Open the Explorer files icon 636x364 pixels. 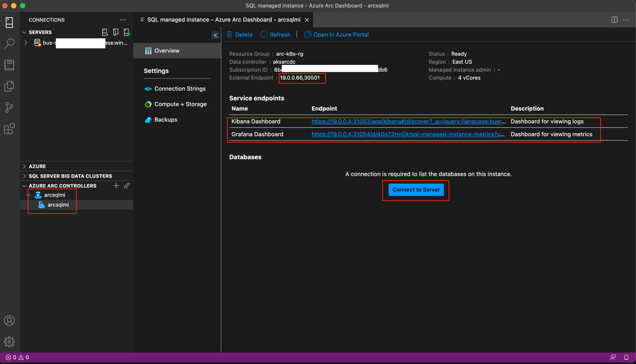click(x=10, y=86)
